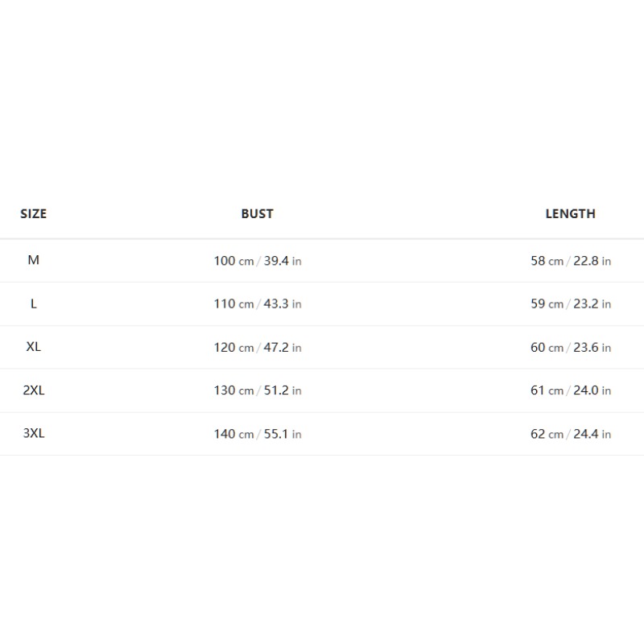Click the 120 cm / 47.2 in bust value
The width and height of the screenshot is (644, 644).
pyautogui.click(x=258, y=348)
